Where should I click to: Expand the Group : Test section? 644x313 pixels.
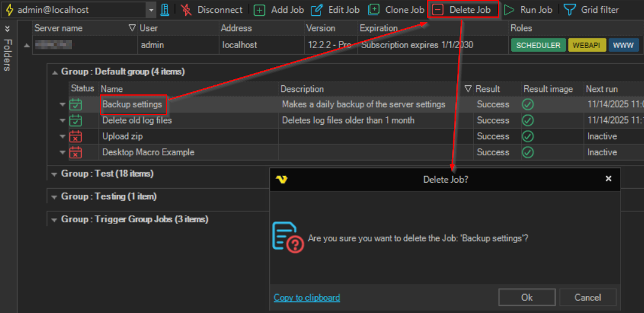(54, 174)
